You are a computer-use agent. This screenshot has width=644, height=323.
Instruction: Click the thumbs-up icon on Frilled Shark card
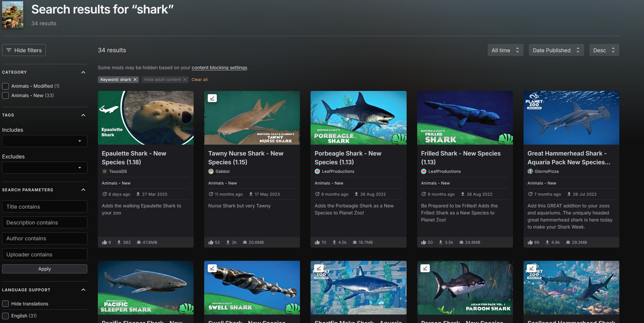(x=423, y=242)
